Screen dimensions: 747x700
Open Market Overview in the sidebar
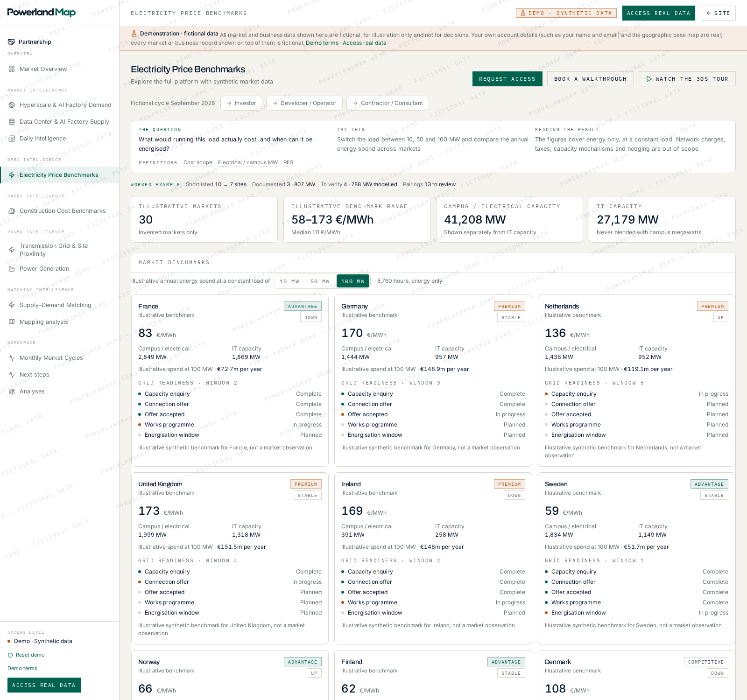59,69
